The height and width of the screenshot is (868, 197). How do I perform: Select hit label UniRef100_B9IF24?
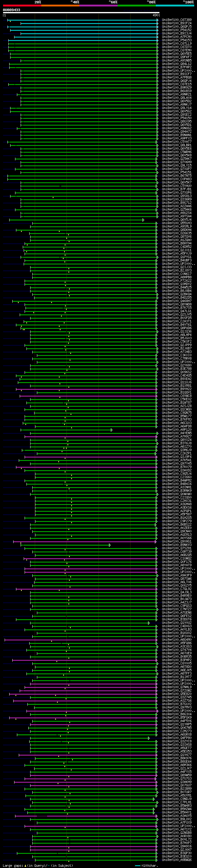pyautogui.click(x=177, y=23)
